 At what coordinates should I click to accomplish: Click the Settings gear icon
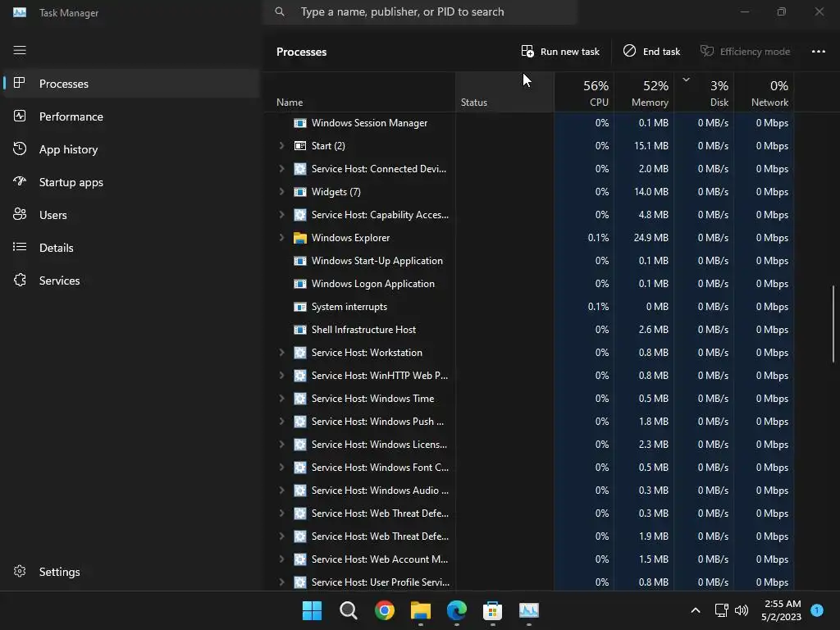(x=20, y=571)
